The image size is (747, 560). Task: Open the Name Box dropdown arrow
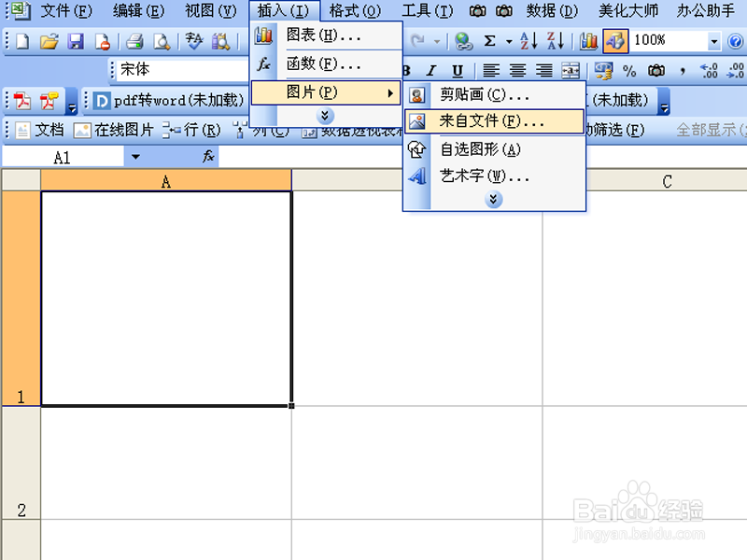tap(135, 157)
